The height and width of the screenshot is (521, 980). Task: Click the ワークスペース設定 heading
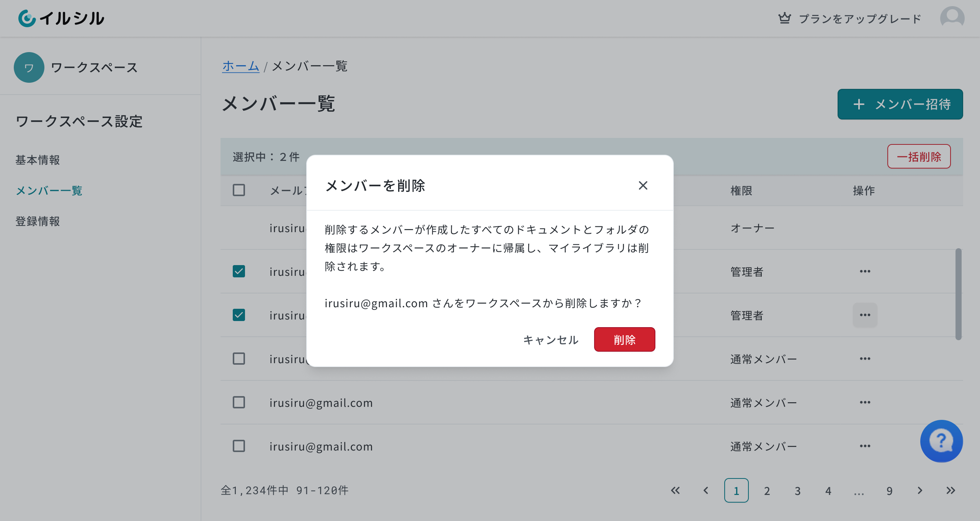[x=79, y=121]
